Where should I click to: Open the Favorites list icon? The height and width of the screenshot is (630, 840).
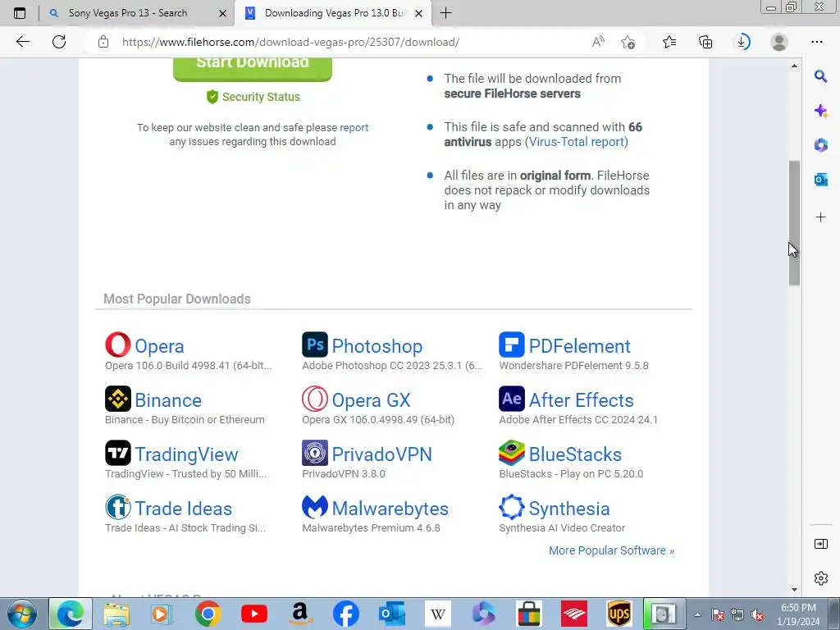pyautogui.click(x=669, y=42)
